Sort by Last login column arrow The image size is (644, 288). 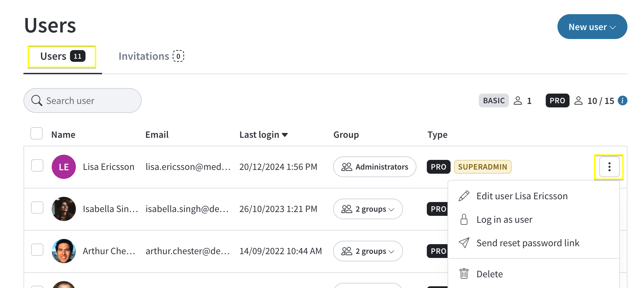[x=285, y=135]
